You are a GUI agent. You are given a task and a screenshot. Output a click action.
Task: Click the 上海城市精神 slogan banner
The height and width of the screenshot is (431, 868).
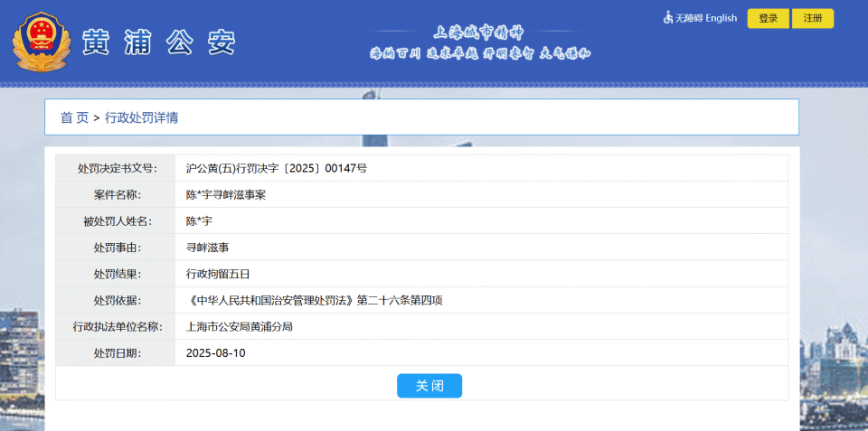[479, 42]
